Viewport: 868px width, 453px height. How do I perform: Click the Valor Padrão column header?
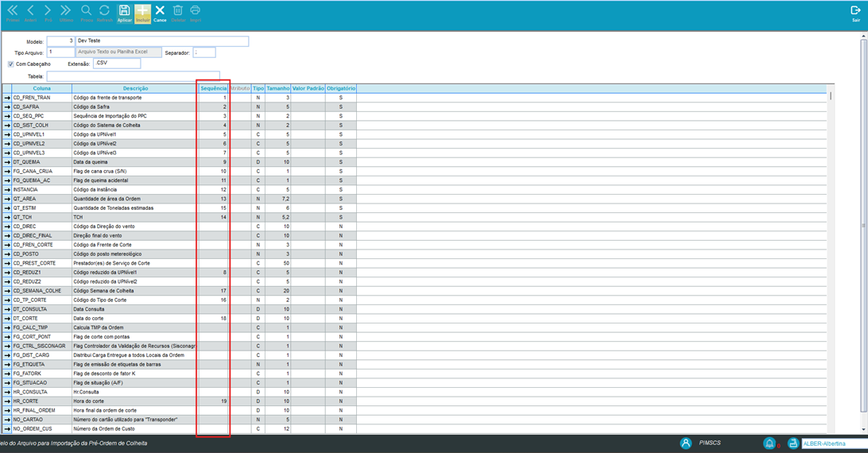point(308,88)
